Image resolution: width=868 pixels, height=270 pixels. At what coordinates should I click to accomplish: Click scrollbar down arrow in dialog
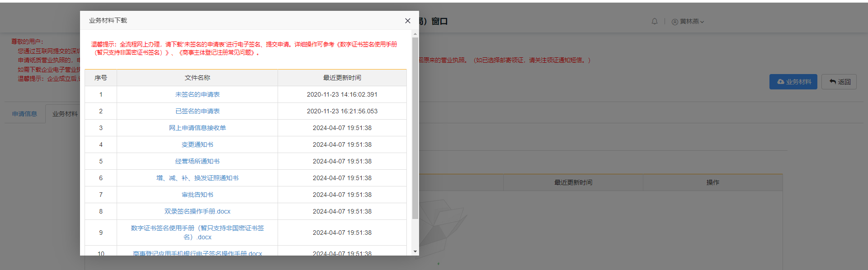tap(415, 251)
